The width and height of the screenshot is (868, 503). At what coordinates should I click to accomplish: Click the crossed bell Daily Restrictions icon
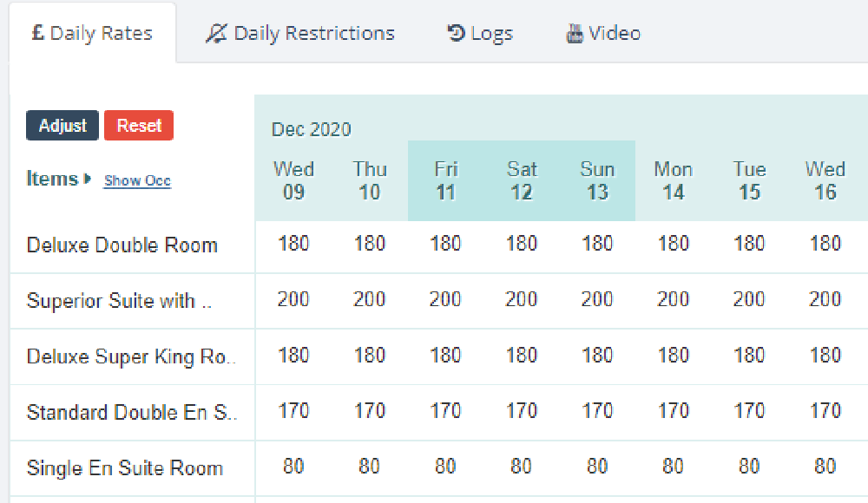click(x=216, y=33)
